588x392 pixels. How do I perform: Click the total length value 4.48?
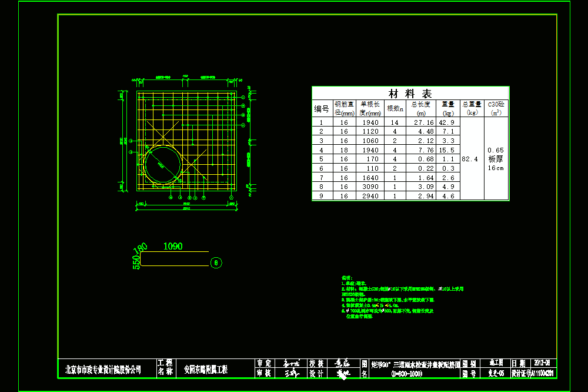coord(426,131)
